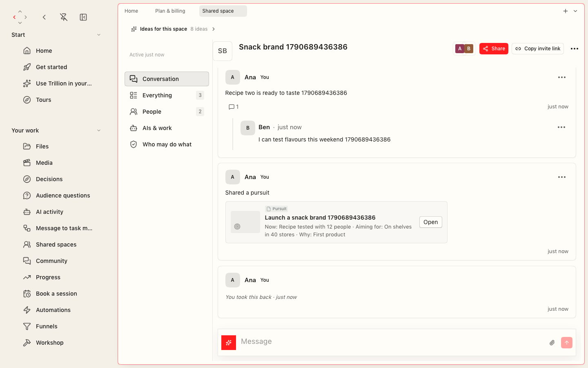Switch to the Home tab
This screenshot has width=588, height=368.
click(x=131, y=11)
